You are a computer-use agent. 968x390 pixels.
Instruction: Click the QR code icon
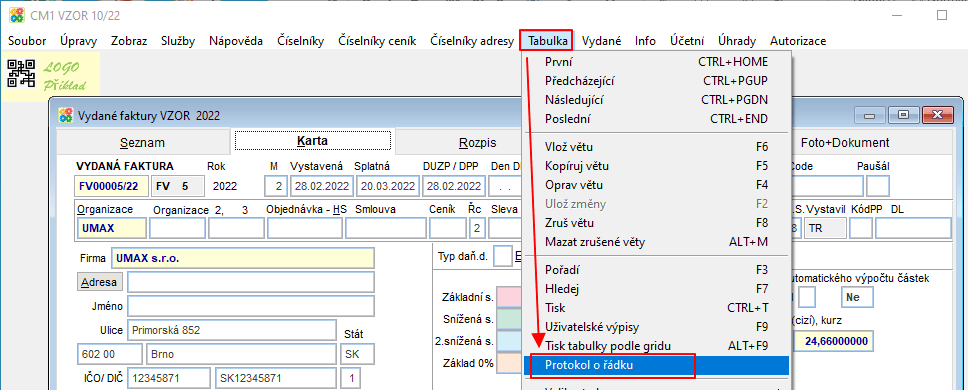point(22,73)
